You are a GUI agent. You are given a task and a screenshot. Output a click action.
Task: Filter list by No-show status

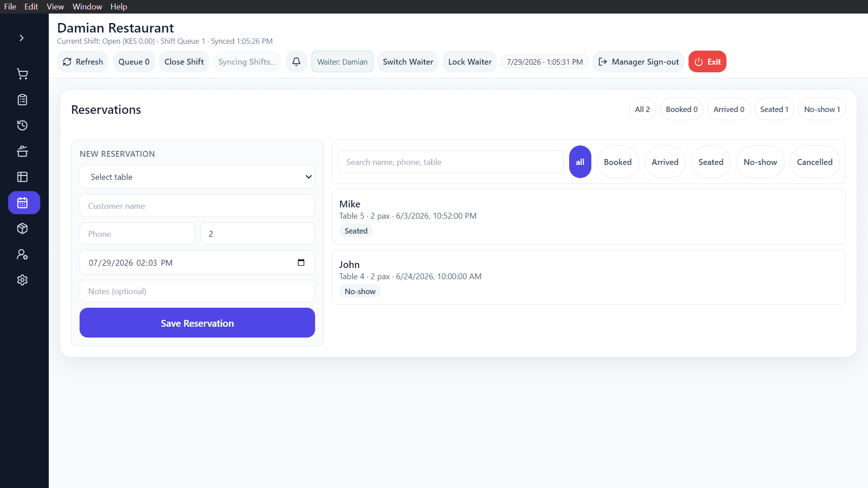[760, 162]
